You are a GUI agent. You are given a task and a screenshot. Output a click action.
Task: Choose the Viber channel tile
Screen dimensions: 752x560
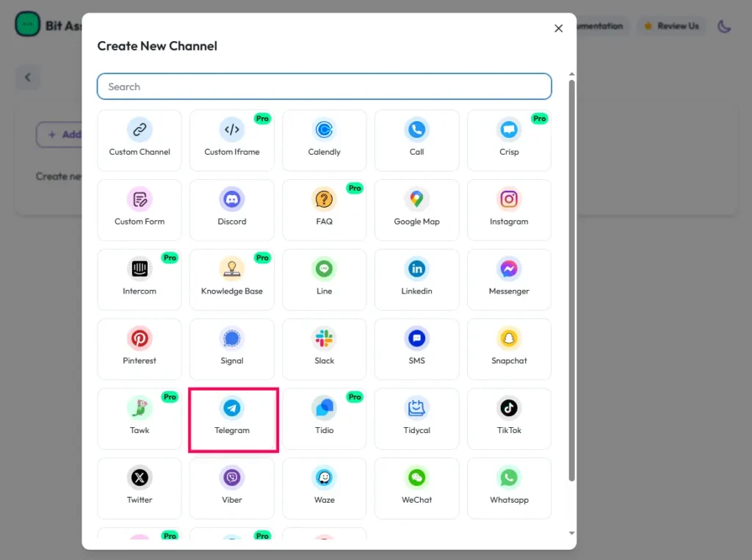[x=232, y=479]
